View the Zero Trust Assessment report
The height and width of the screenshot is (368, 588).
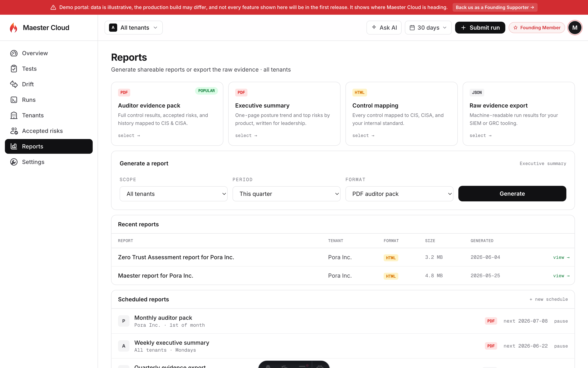(561, 257)
